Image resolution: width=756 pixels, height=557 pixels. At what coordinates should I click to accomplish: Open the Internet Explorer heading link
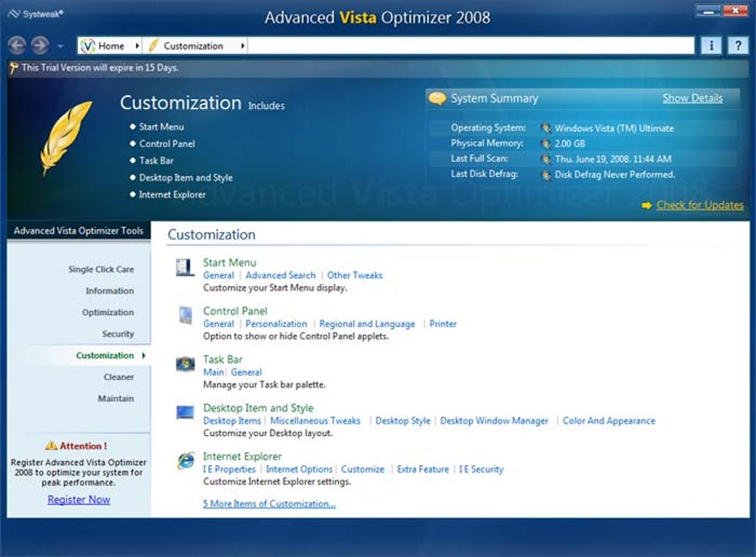pos(242,456)
